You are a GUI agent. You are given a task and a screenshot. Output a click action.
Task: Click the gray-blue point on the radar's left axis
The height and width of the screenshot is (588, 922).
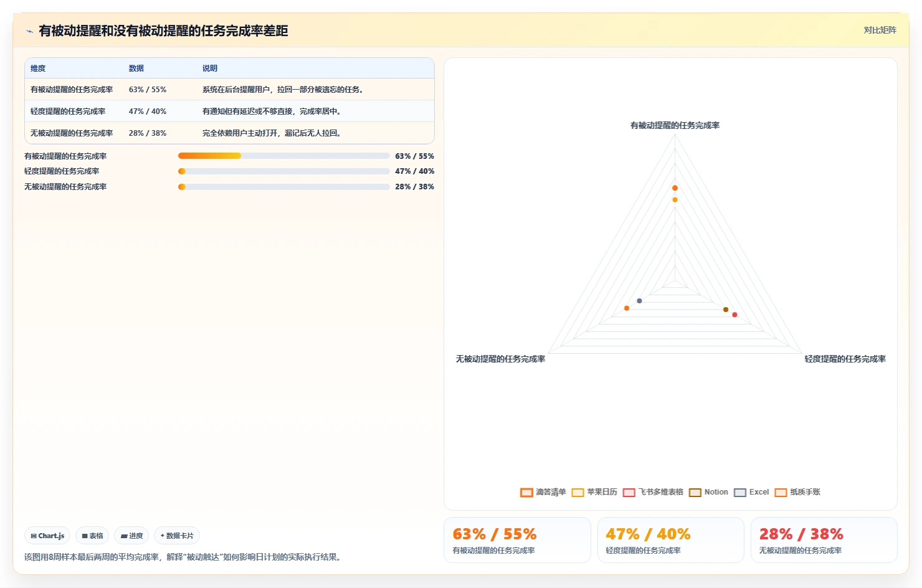(639, 301)
